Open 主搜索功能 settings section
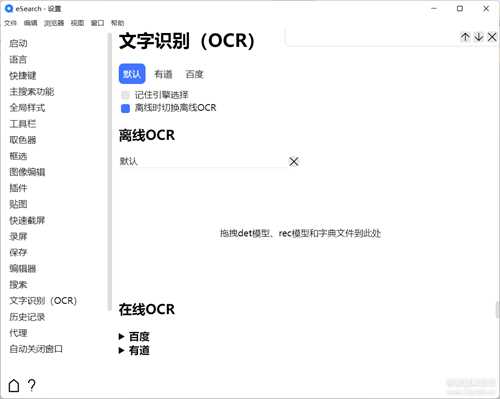Viewport: 500px width, 399px height. (x=32, y=92)
